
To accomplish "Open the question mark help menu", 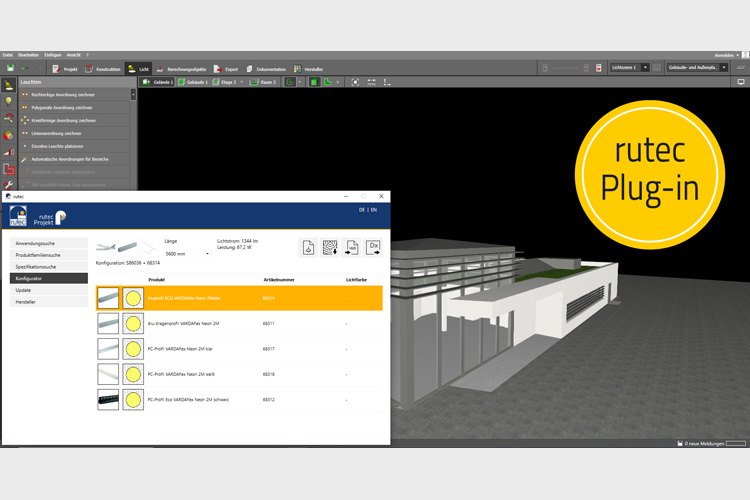I will [x=88, y=55].
